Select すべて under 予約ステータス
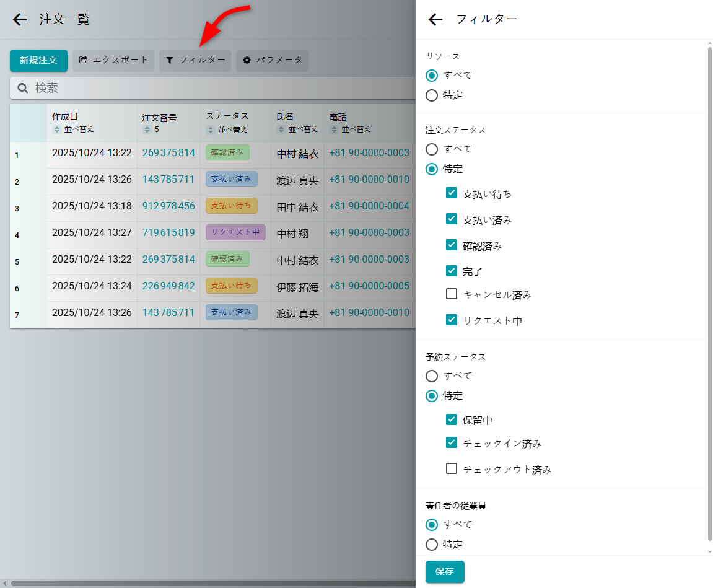 coord(432,376)
